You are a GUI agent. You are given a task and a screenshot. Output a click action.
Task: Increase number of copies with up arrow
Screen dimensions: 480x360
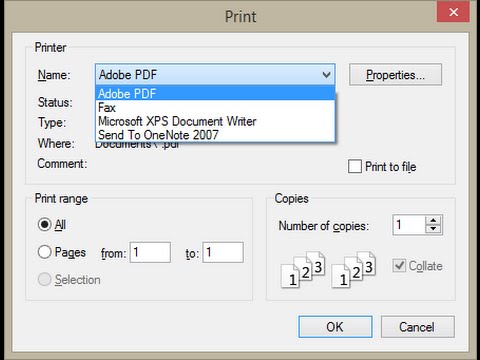[x=433, y=220]
